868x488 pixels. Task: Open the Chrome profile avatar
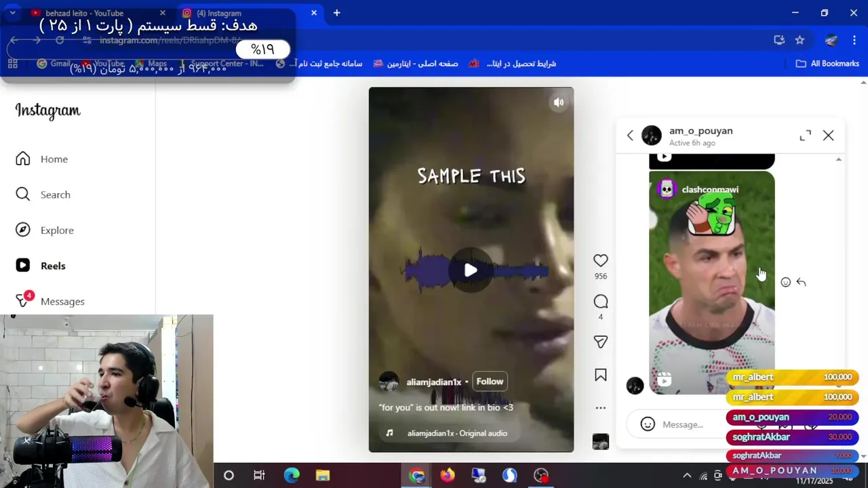point(831,40)
